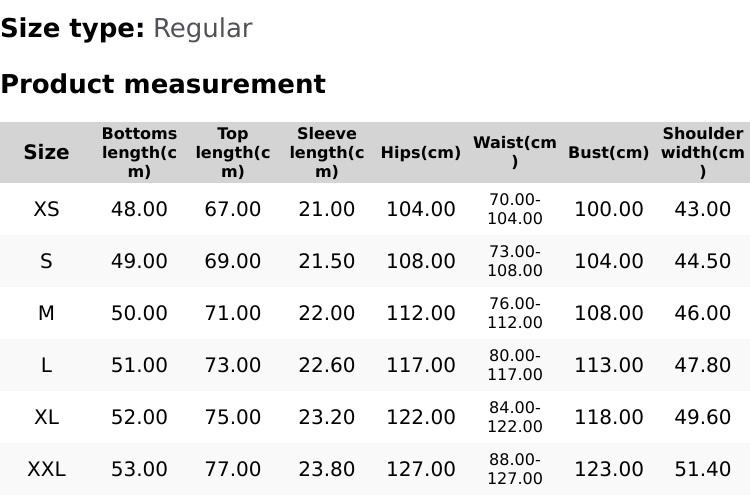Select the Top length column header
750x495 pixels.
(233, 152)
